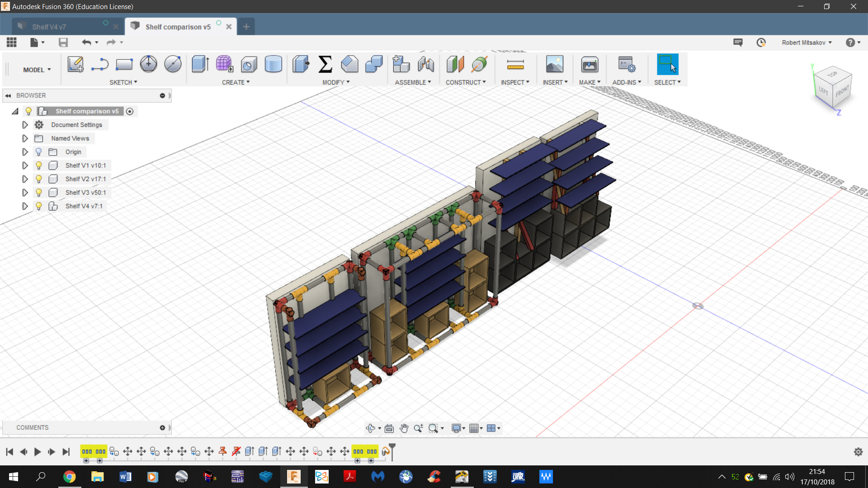
Task: Open the timeline settings gear
Action: coord(858,452)
